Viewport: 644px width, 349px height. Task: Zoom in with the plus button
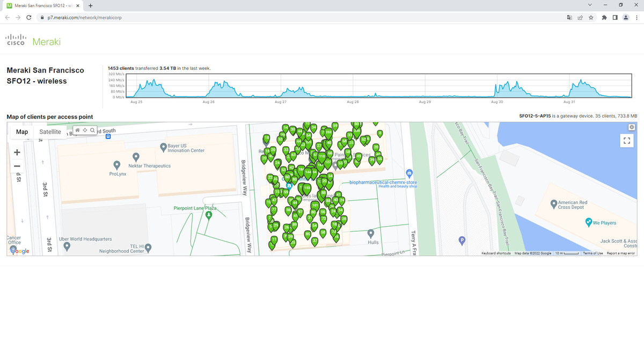coord(17,152)
